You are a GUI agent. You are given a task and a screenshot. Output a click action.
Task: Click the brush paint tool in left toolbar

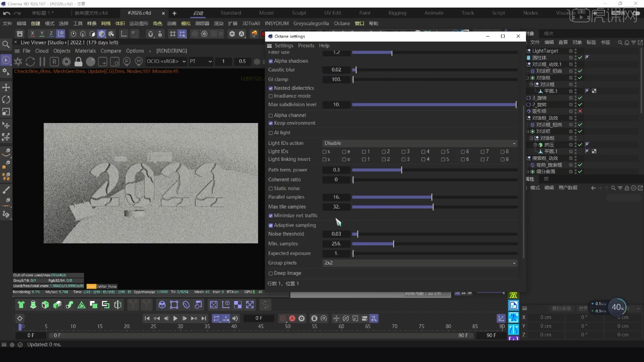point(6,190)
